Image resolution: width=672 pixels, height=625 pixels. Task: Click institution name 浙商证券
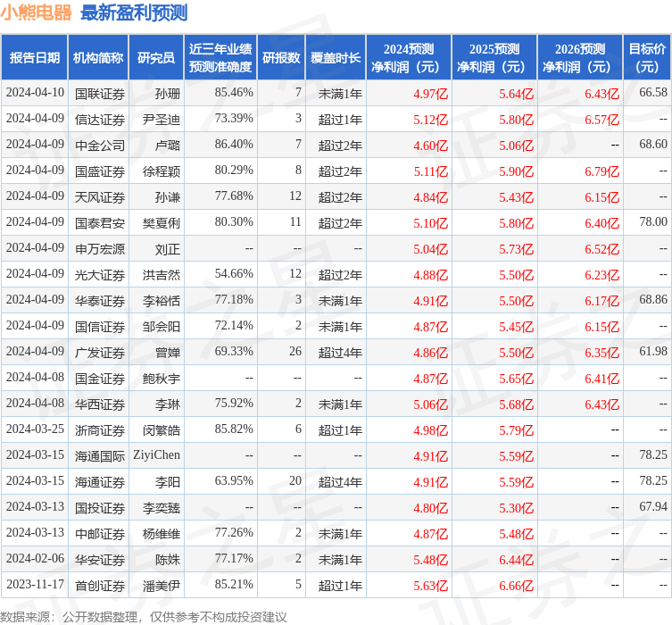click(x=99, y=430)
